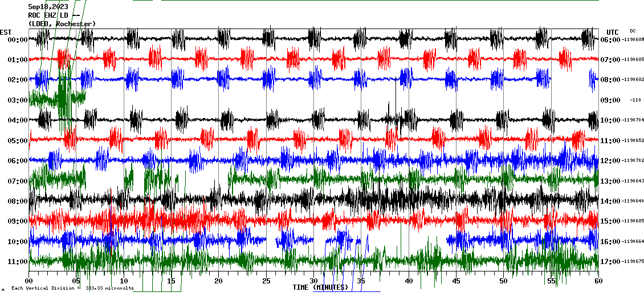Click the Each Vertical Division scale note
The width and height of the screenshot is (644, 296).
point(72,288)
